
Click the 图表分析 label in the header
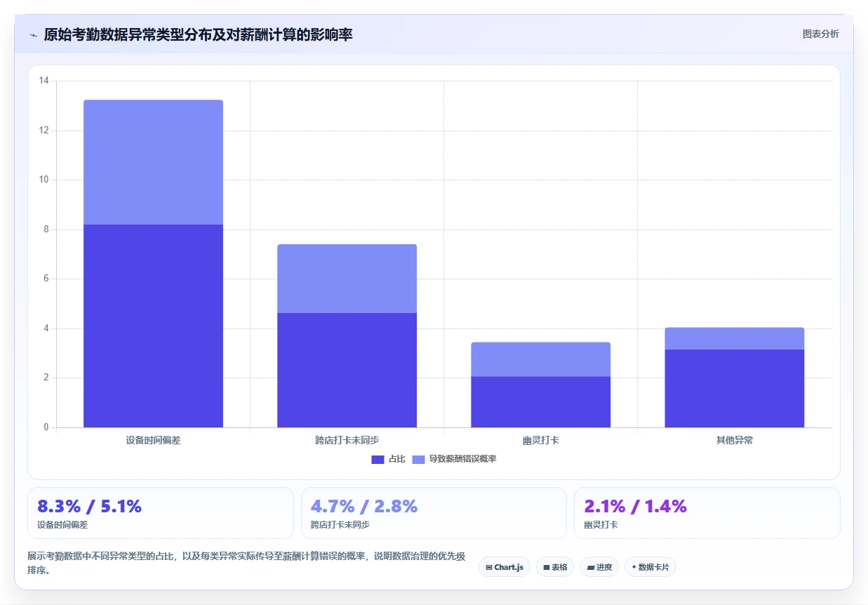pyautogui.click(x=820, y=34)
